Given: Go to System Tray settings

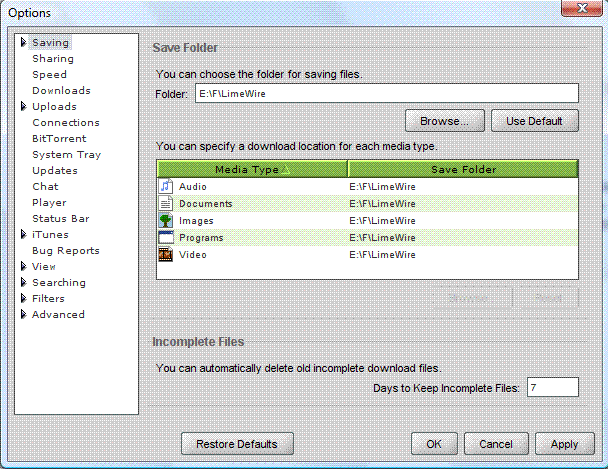Looking at the screenshot, I should (66, 155).
